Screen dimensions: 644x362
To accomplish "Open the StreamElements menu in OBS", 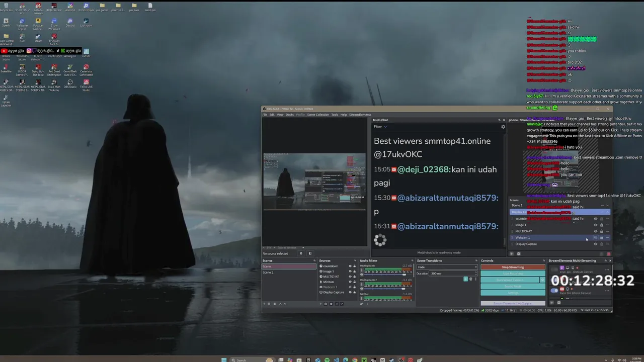I will [360, 115].
